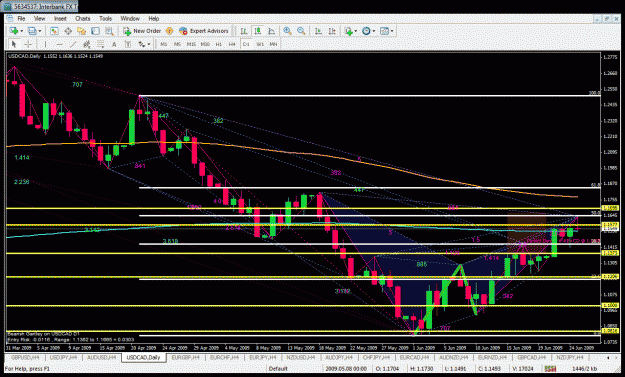Screen dimensions: 625x377
Task: Switch timeframe to H1
Action: [218, 44]
